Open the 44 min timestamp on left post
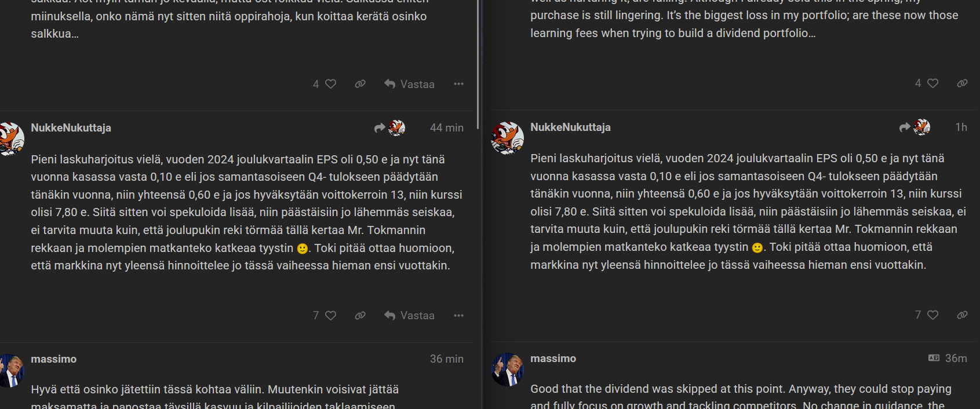 (447, 127)
